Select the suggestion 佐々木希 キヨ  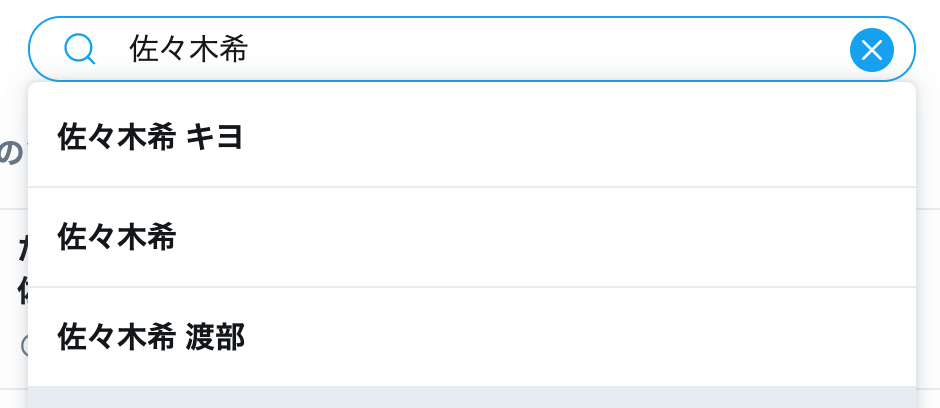point(150,137)
